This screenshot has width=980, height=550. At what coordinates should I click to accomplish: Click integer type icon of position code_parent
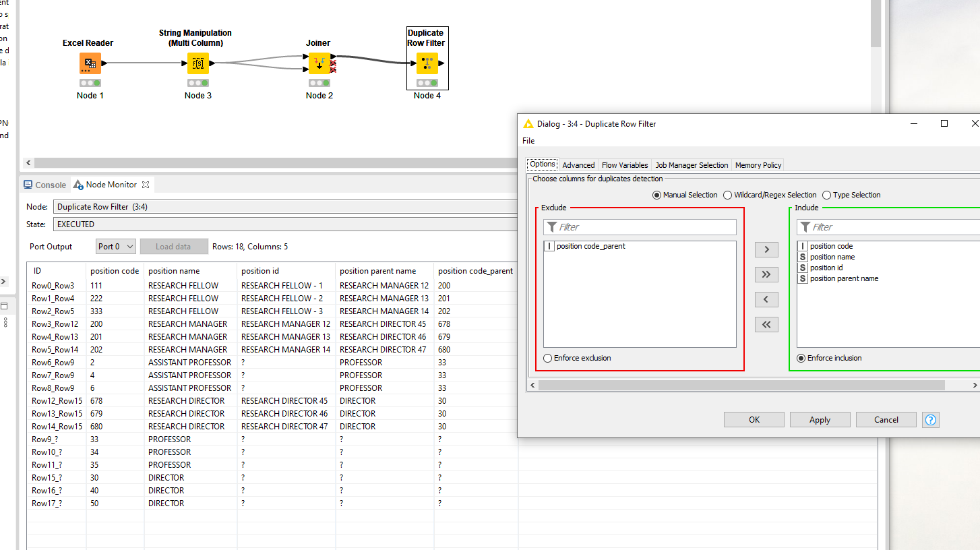549,246
